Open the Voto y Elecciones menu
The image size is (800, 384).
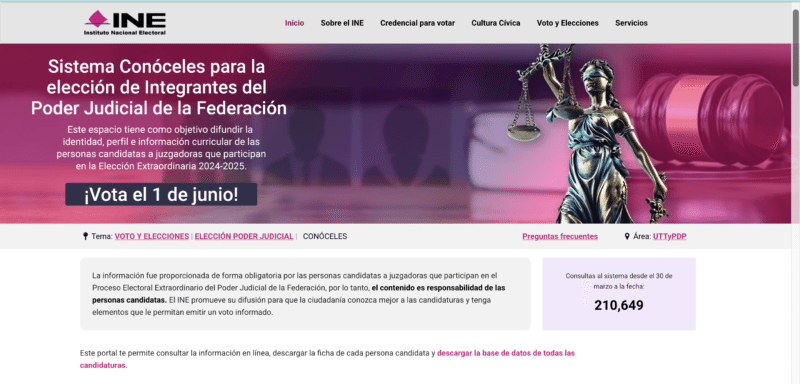tap(568, 23)
